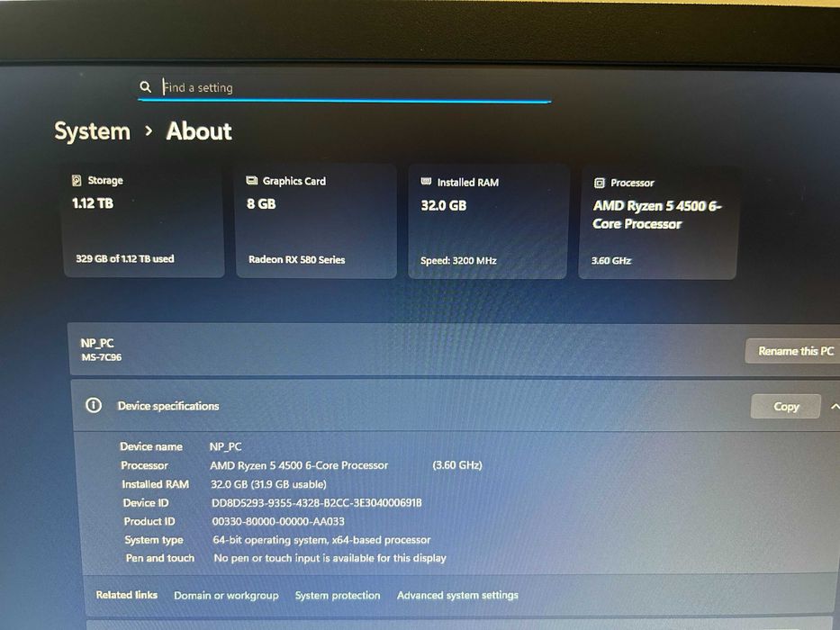Viewport: 840px width, 630px height.
Task: Select 32.0 GB (31.9 GB usable) value
Action: [268, 484]
